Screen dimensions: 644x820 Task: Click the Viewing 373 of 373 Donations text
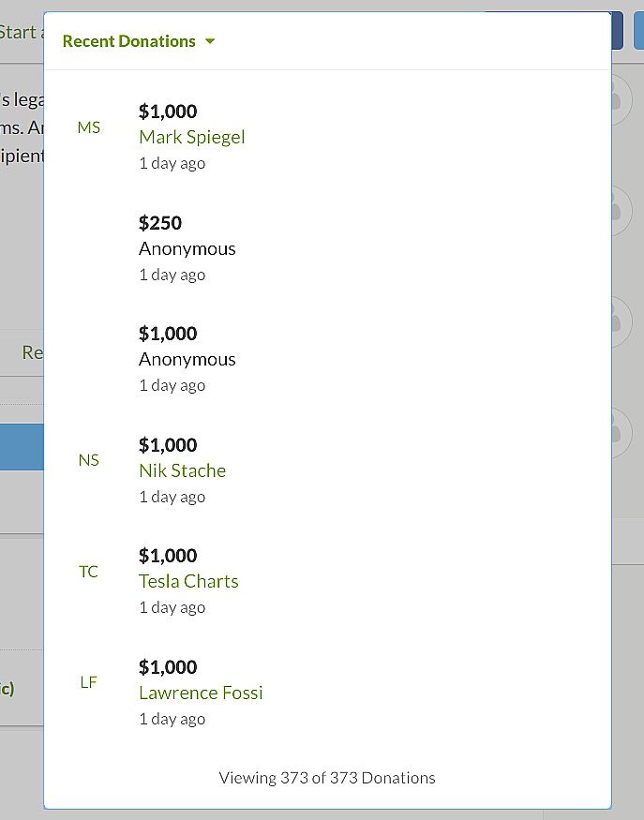pos(327,778)
